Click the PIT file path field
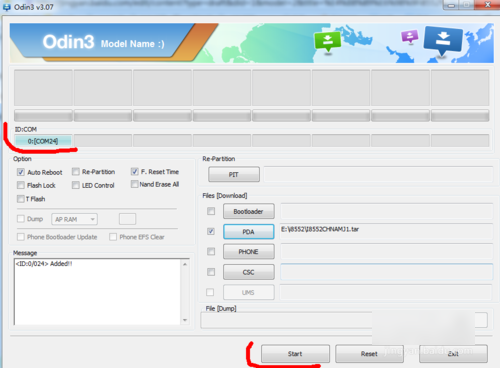500x368 pixels. pyautogui.click(x=378, y=174)
